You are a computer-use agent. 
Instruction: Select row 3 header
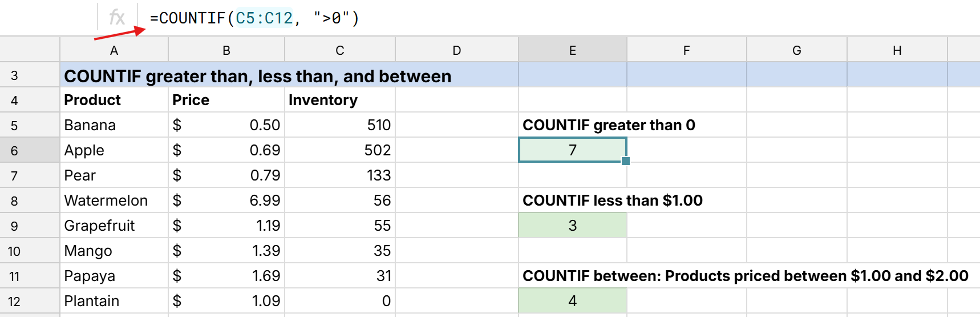point(15,75)
